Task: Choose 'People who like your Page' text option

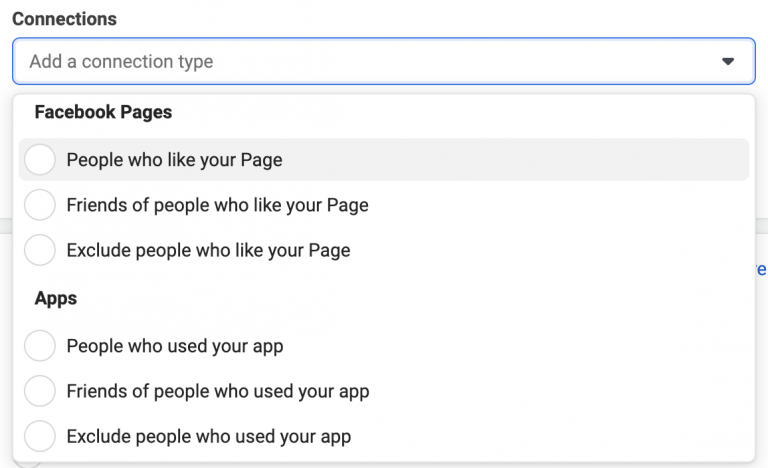Action: 174,159
